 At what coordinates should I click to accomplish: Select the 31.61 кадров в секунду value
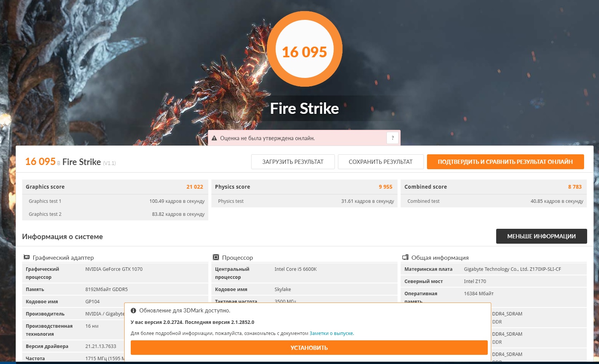point(368,201)
